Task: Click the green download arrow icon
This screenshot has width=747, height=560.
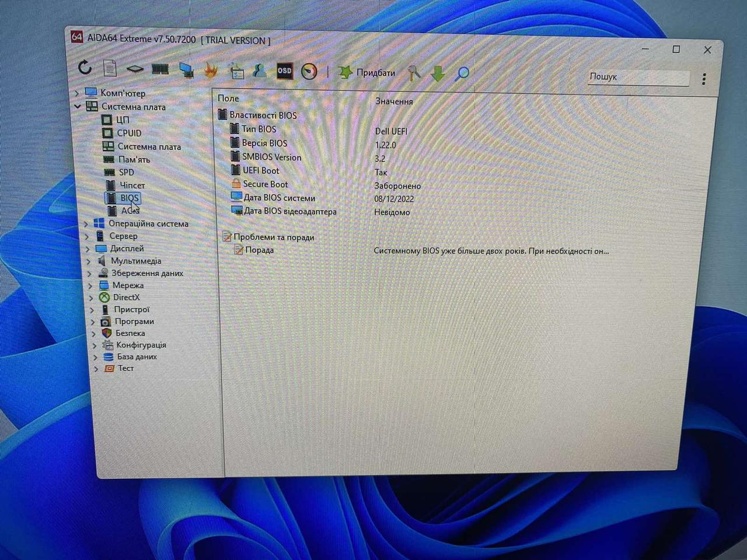Action: coord(438,73)
